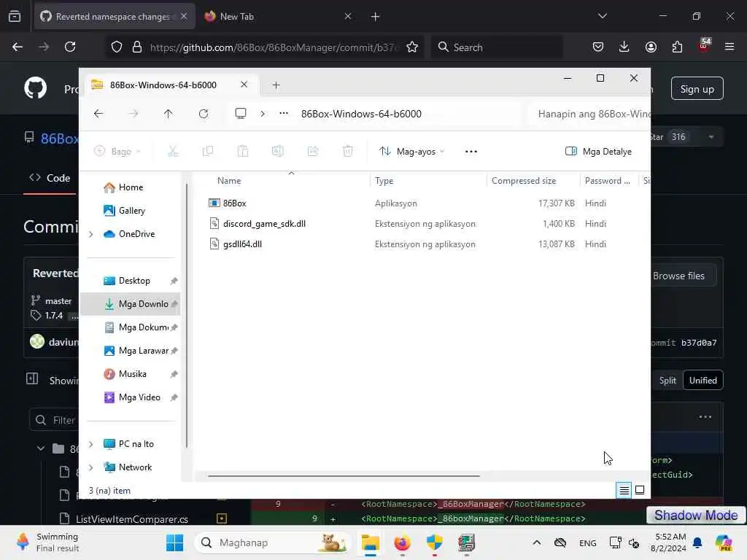Screen dimensions: 747x560
Task: Click the Delete trash icon
Action: (x=348, y=152)
